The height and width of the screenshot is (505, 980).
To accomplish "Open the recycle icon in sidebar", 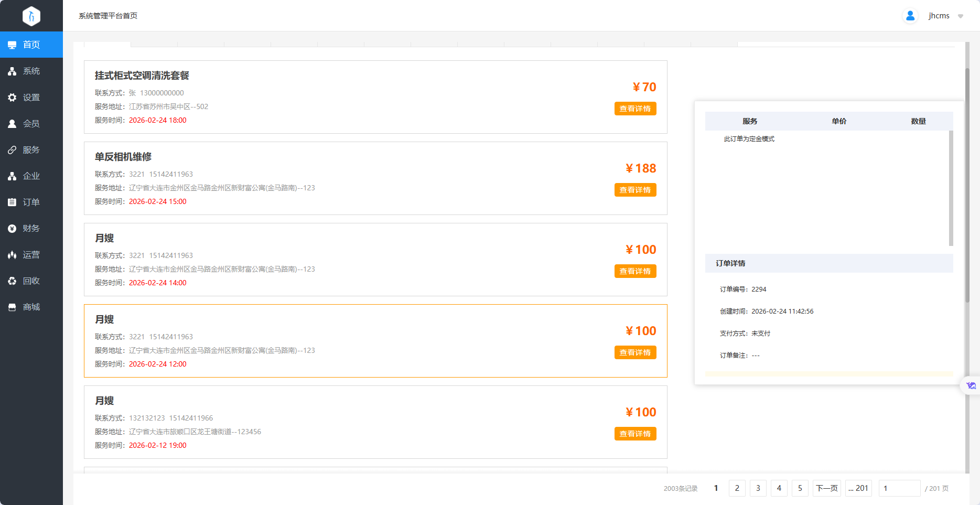I will coord(12,281).
